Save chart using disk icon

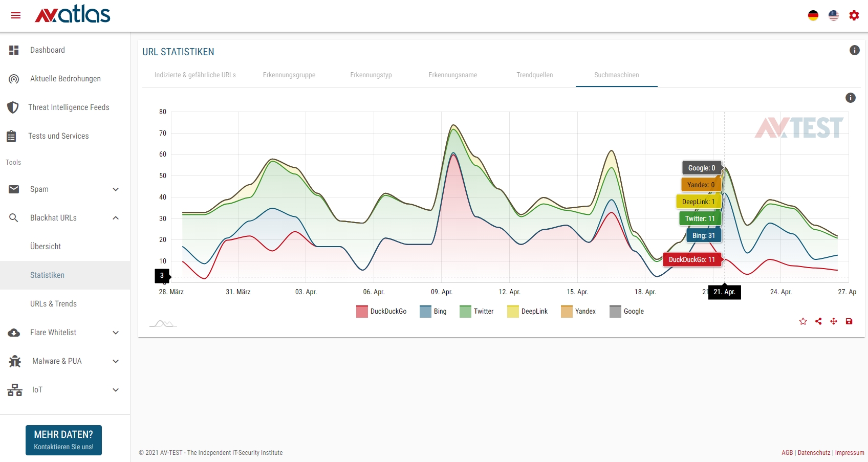[x=849, y=321]
